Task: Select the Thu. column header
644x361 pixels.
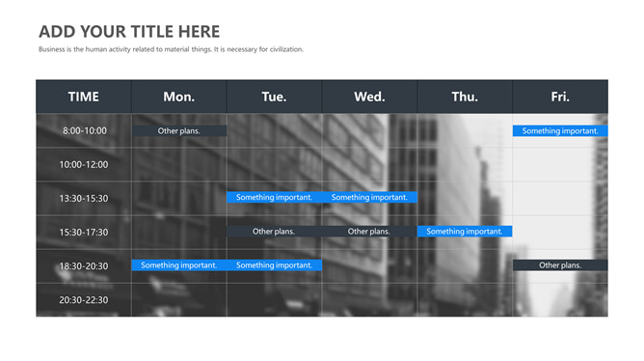Action: click(465, 97)
